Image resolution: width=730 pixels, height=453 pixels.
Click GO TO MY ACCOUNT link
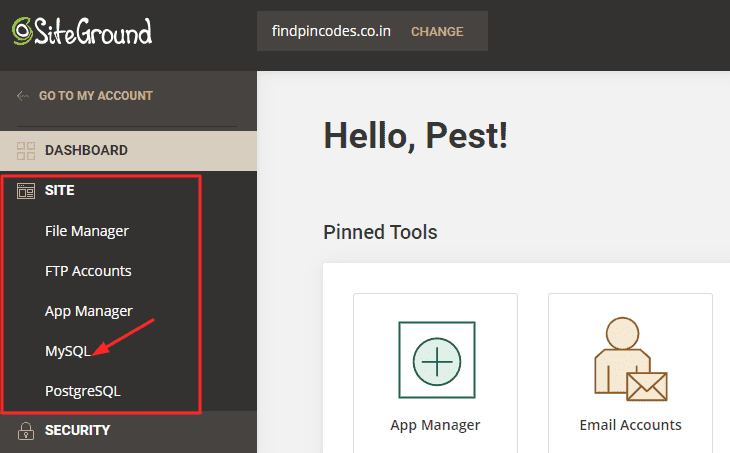pyautogui.click(x=96, y=96)
